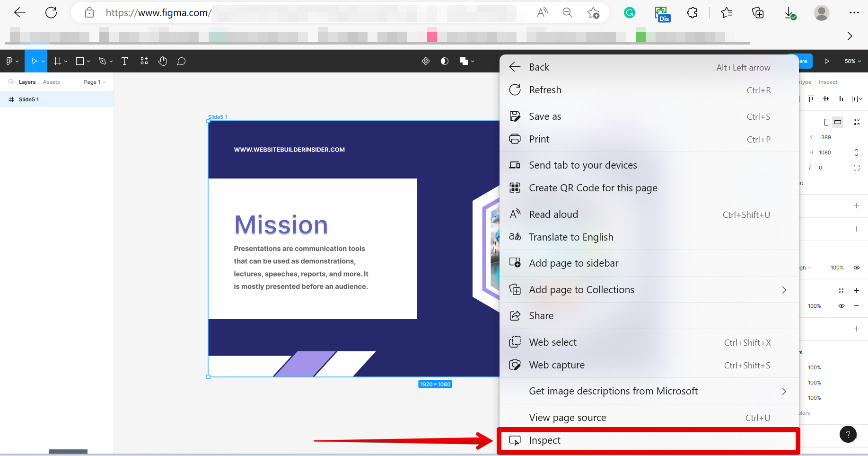
Task: Select the Slide5 1 layer
Action: (x=29, y=99)
